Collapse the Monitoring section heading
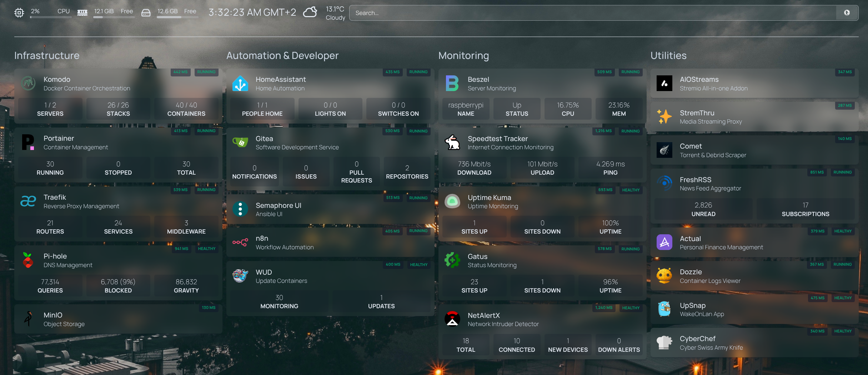Image resolution: width=868 pixels, height=375 pixels. click(x=463, y=56)
